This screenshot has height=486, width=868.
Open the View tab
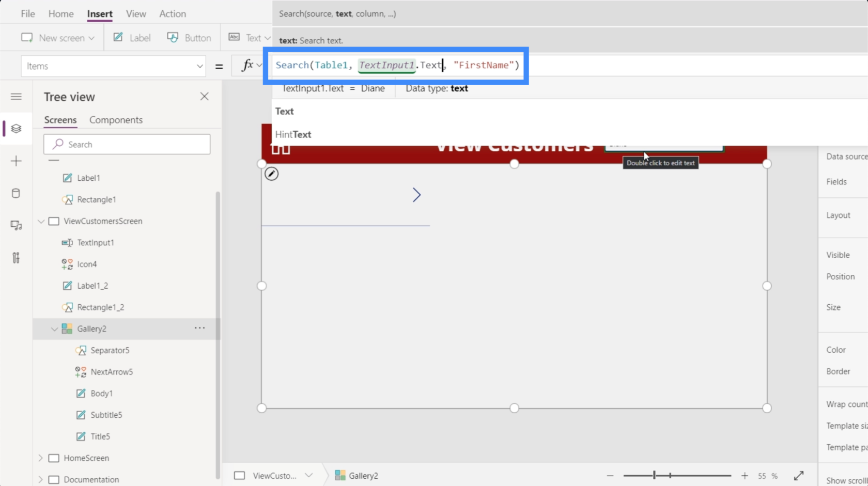pyautogui.click(x=136, y=14)
